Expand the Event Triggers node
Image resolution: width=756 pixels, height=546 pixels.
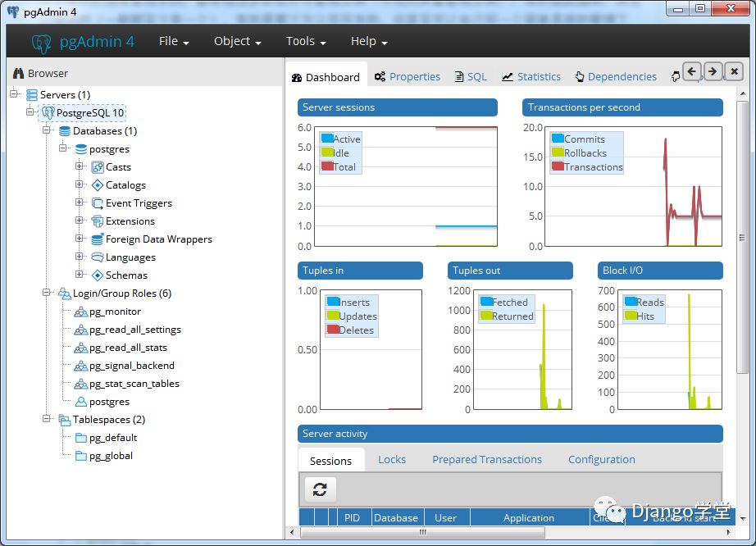tap(80, 202)
